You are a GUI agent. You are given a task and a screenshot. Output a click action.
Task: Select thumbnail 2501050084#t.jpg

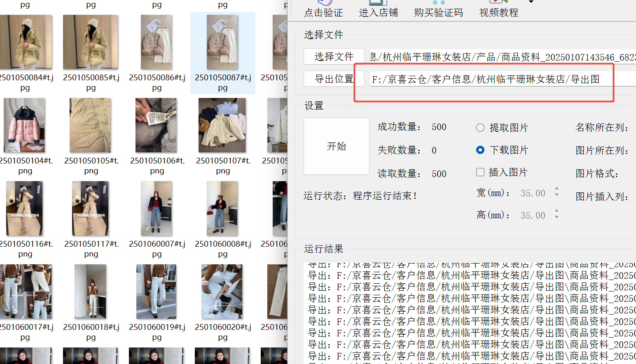(x=26, y=42)
